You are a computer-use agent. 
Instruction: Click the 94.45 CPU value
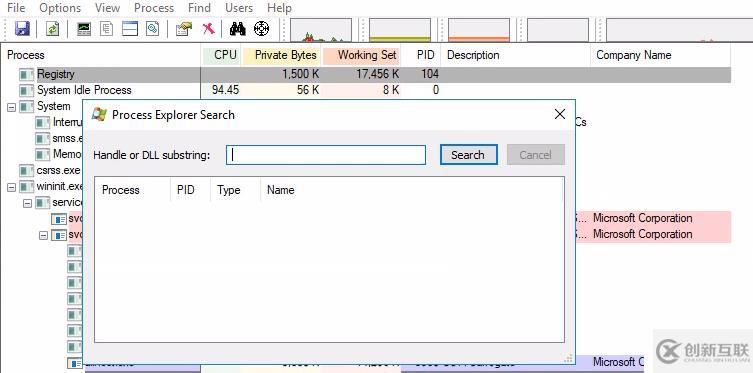pyautogui.click(x=225, y=90)
